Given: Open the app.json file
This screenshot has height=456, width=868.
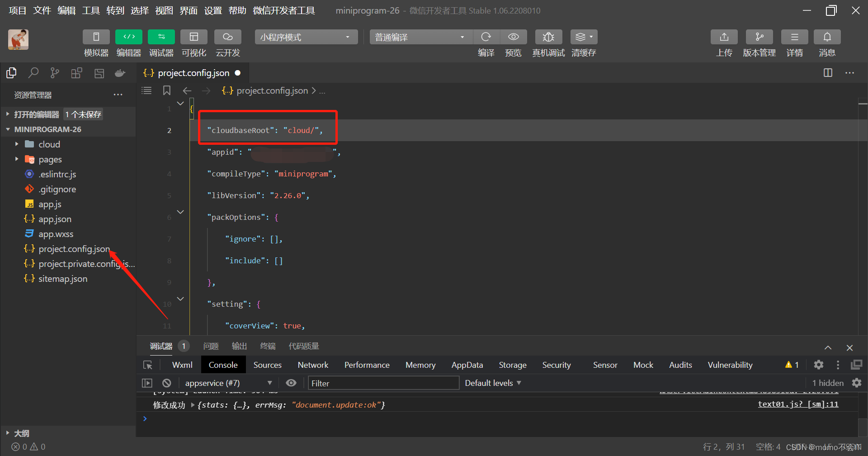Looking at the screenshot, I should pos(55,219).
